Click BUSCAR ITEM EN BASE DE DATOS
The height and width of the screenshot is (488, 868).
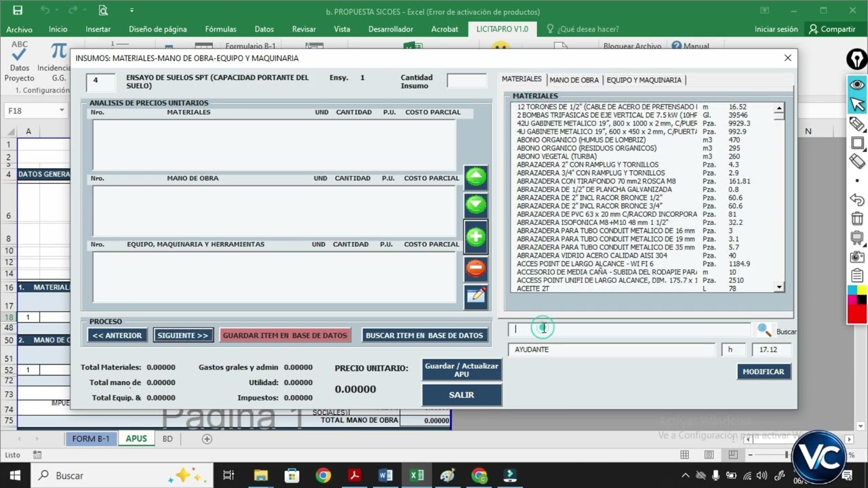coord(425,335)
